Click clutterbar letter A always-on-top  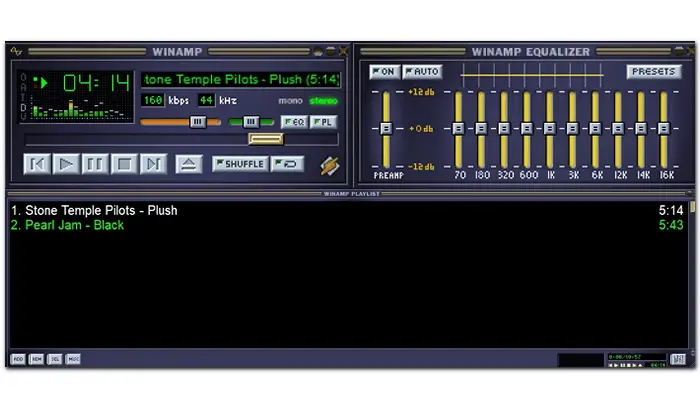tap(23, 87)
